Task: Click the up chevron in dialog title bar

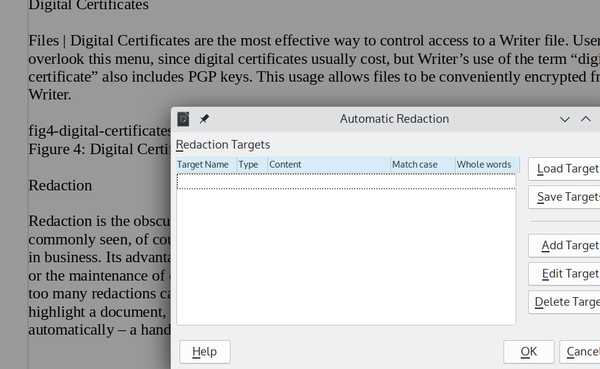Action: click(586, 119)
